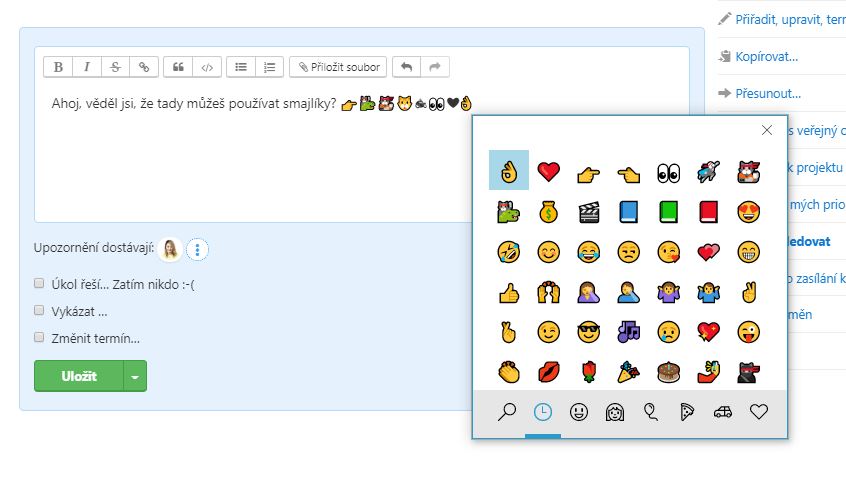Switch to the recently used emoji tab
846x482 pixels.
(x=543, y=412)
